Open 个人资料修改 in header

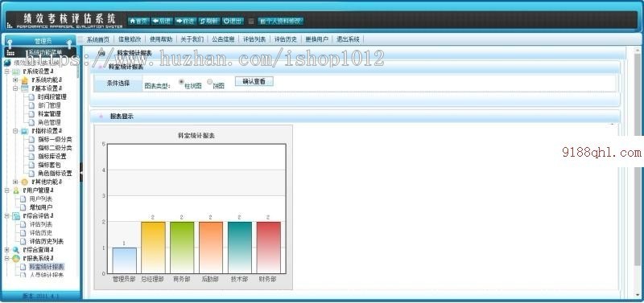281,21
